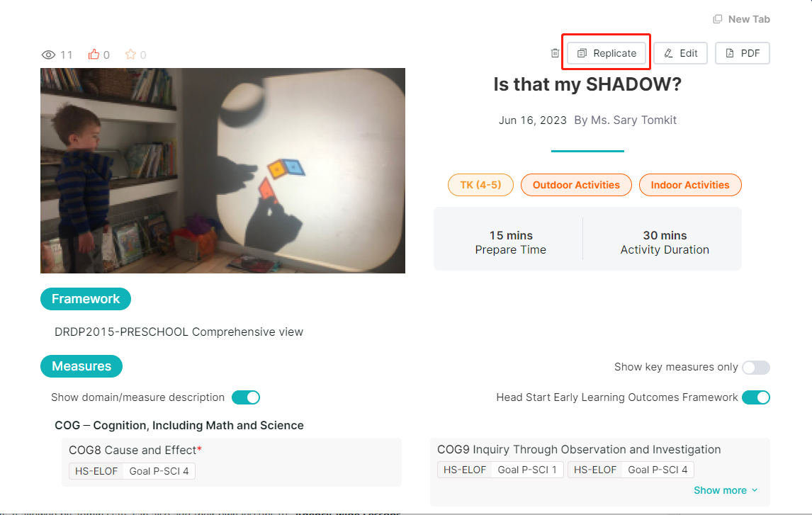The width and height of the screenshot is (812, 515).
Task: Click the Measures section label
Action: (x=81, y=366)
